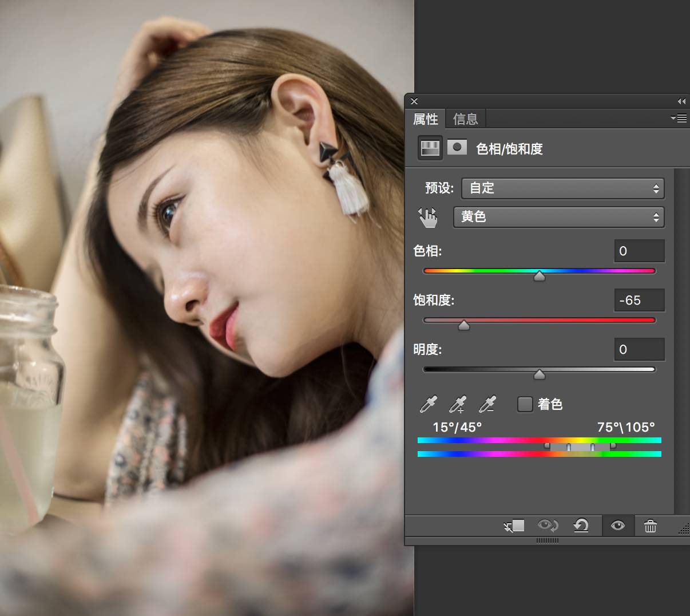
Task: Click the 明度 value input field
Action: 639,349
